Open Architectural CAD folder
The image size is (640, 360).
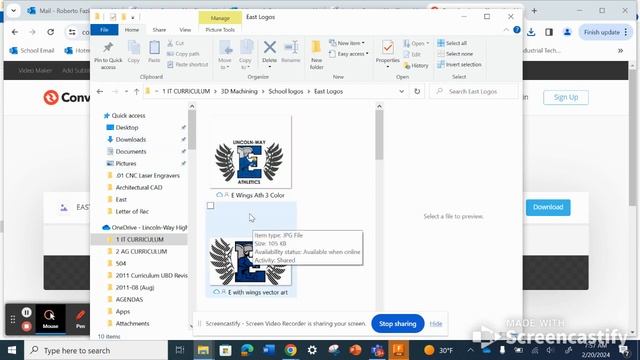click(139, 187)
